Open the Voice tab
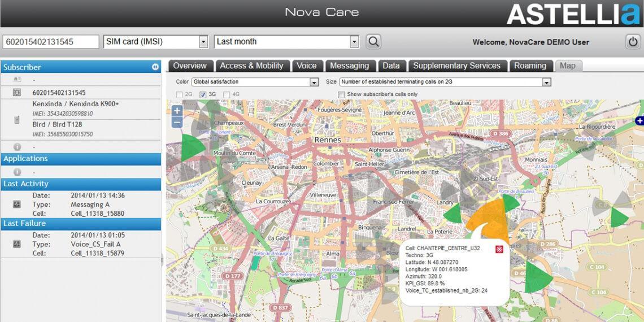The width and height of the screenshot is (644, 322). (307, 66)
